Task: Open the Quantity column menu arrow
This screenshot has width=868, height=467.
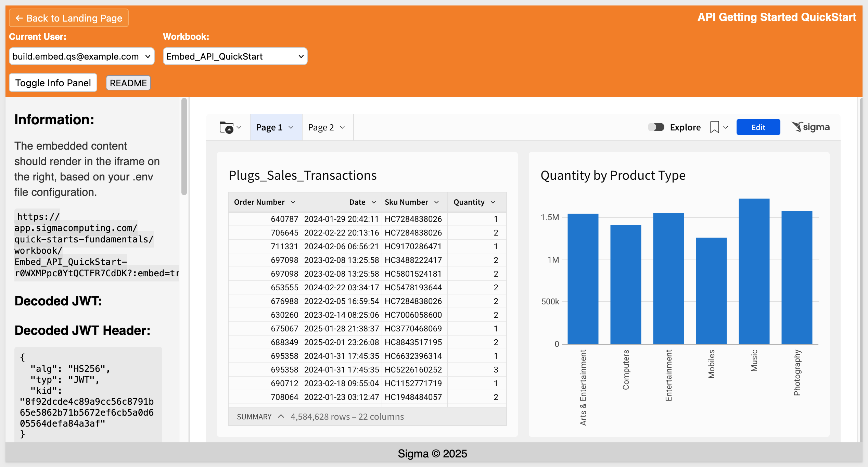Action: pos(493,202)
